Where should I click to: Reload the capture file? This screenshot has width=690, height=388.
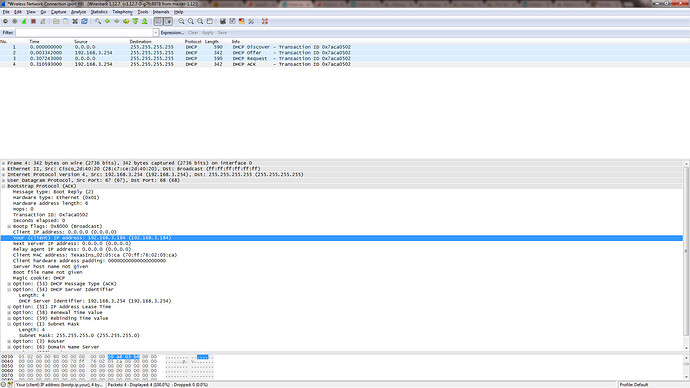point(84,21)
